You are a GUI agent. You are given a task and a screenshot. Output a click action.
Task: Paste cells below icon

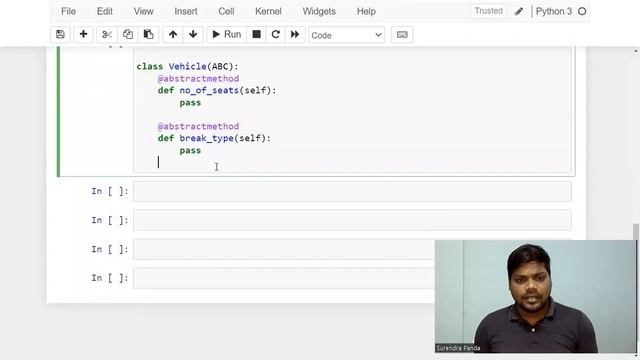click(x=148, y=35)
